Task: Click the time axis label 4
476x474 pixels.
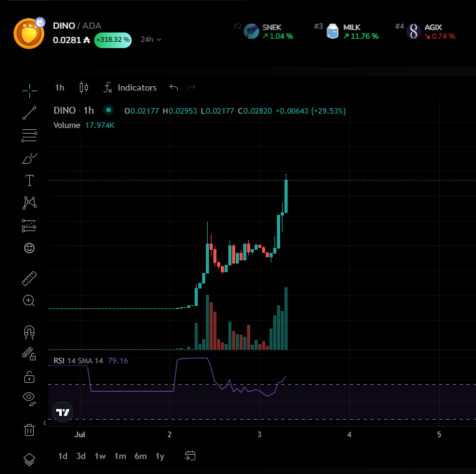Action: (x=349, y=435)
